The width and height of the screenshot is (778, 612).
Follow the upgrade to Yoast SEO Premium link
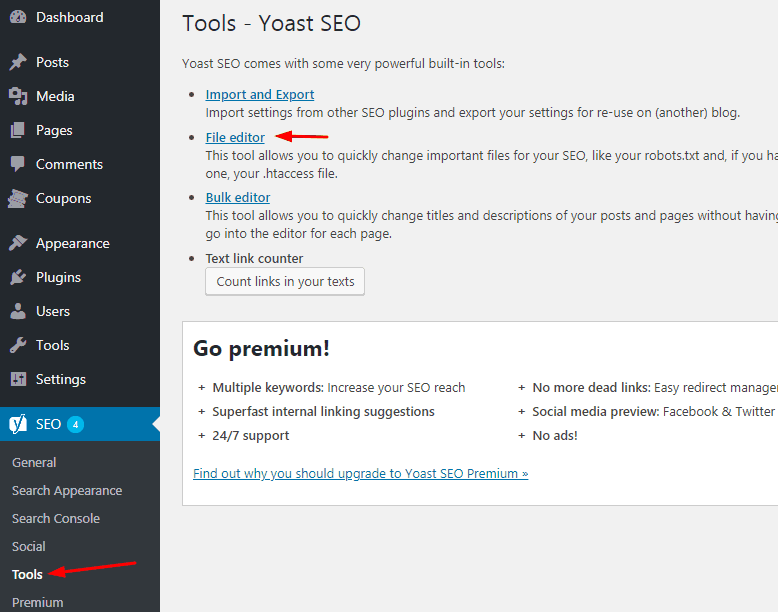click(x=361, y=474)
